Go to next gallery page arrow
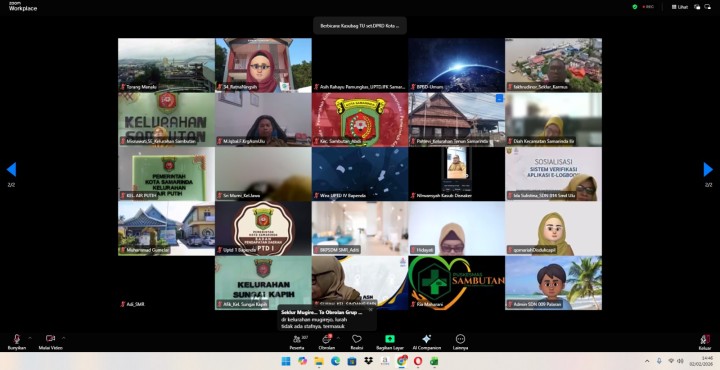 708,169
